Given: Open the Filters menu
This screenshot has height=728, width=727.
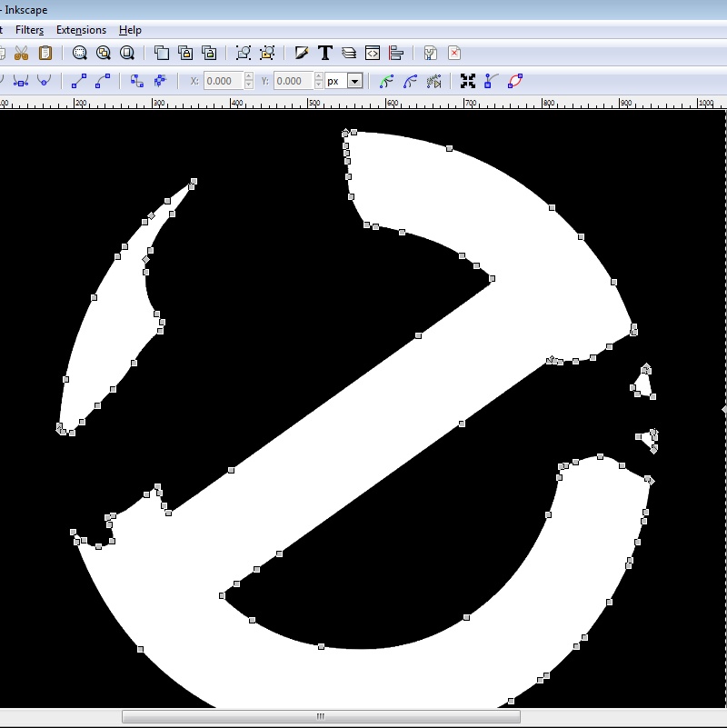Looking at the screenshot, I should (x=30, y=29).
